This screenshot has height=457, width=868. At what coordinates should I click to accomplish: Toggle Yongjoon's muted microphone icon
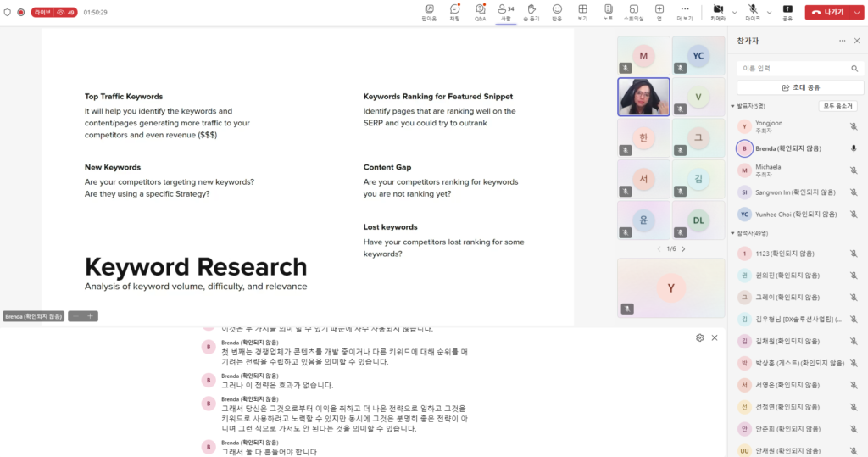coord(854,127)
